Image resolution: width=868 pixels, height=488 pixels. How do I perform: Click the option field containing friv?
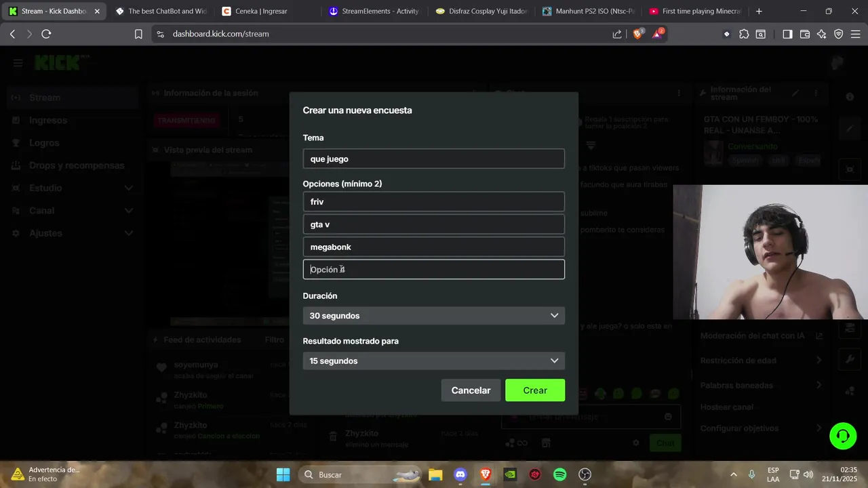[x=434, y=201]
